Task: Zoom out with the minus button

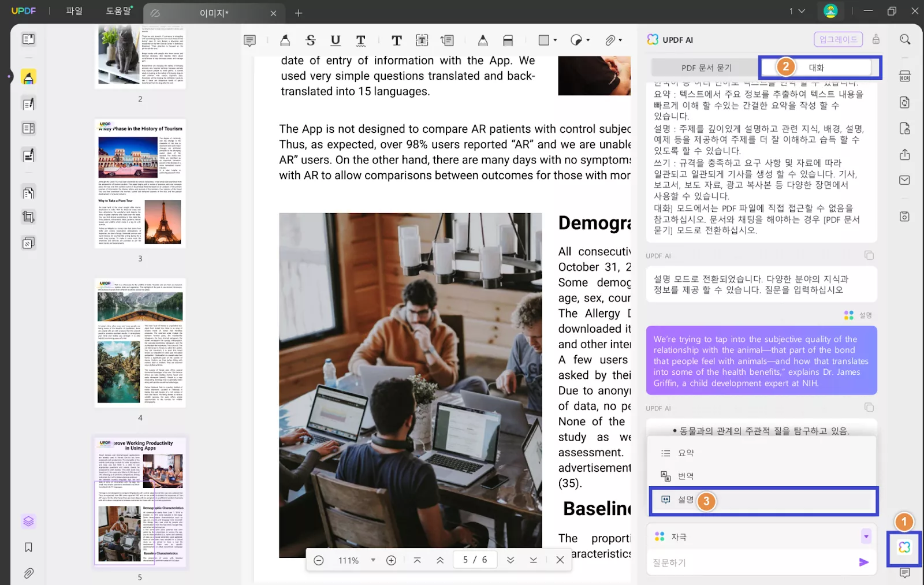Action: pyautogui.click(x=318, y=560)
